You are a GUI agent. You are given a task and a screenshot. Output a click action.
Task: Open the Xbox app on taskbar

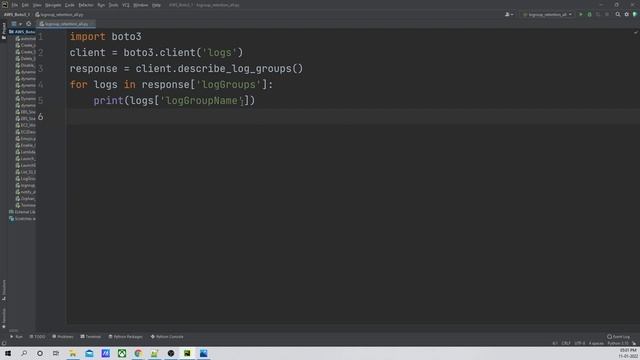click(x=122, y=353)
